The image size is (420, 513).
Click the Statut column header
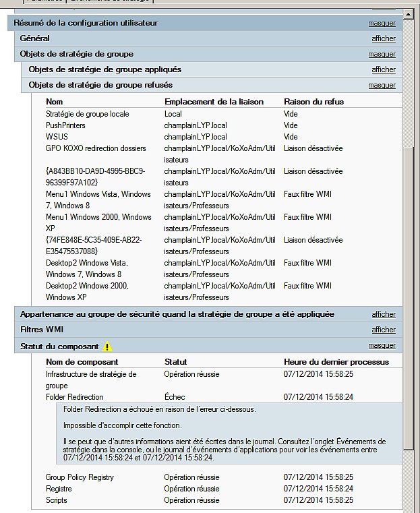pyautogui.click(x=176, y=362)
